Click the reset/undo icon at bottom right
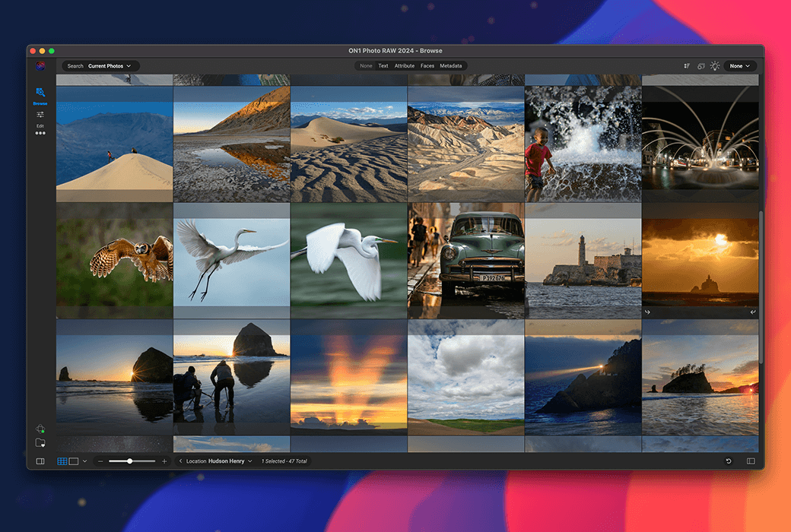This screenshot has width=791, height=532. (729, 461)
